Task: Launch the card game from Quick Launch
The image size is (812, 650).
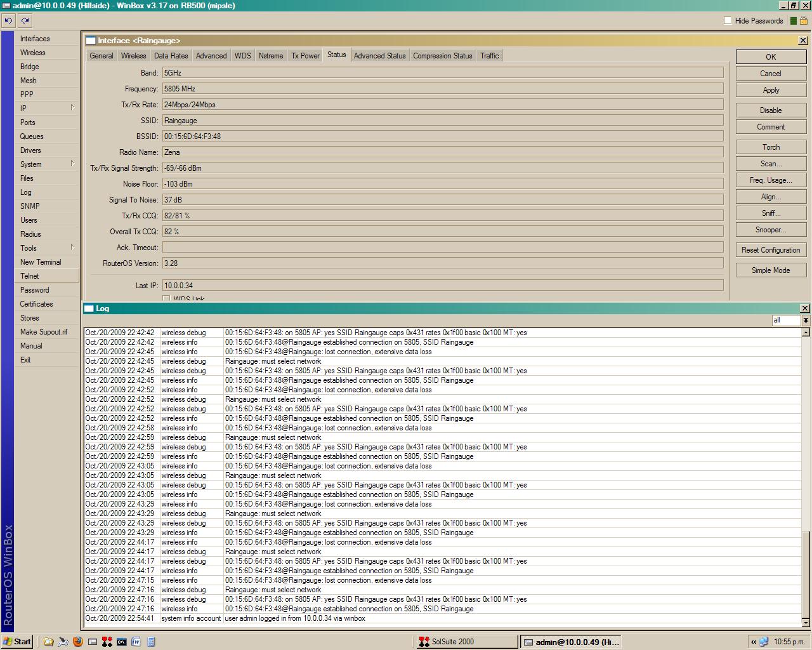Action: coord(107,642)
